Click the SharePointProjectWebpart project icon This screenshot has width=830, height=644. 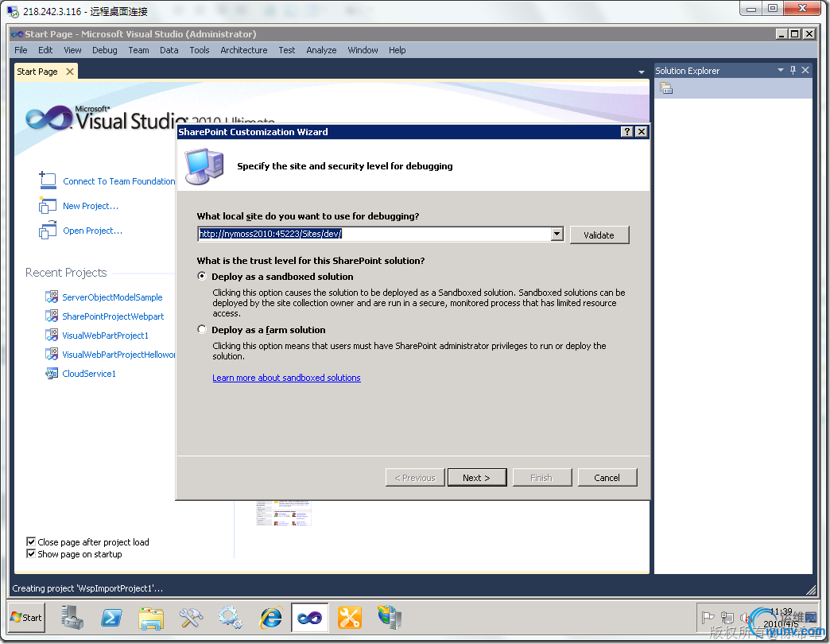52,316
